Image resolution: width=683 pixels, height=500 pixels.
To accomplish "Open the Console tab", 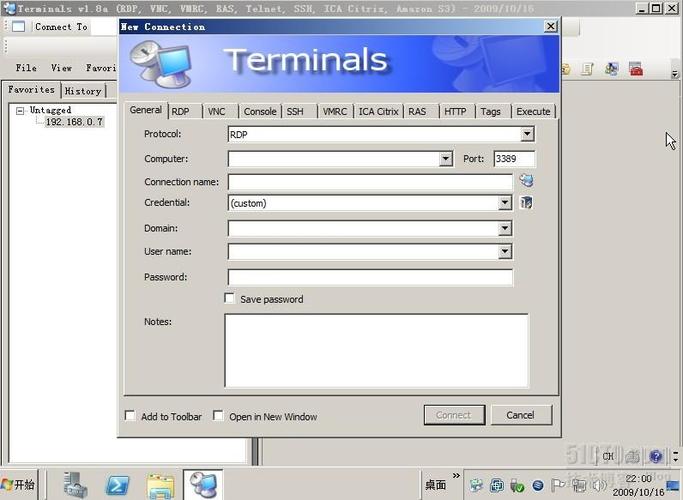I will [x=260, y=111].
